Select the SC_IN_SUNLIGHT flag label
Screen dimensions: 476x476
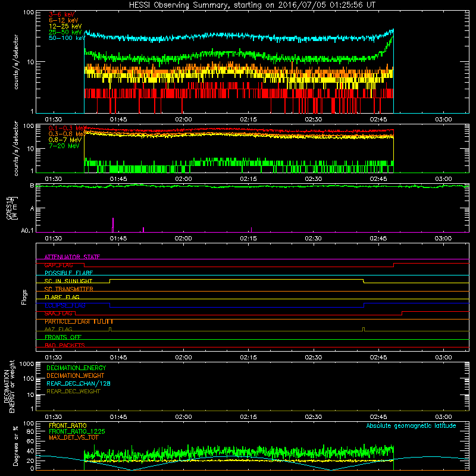coord(68,281)
